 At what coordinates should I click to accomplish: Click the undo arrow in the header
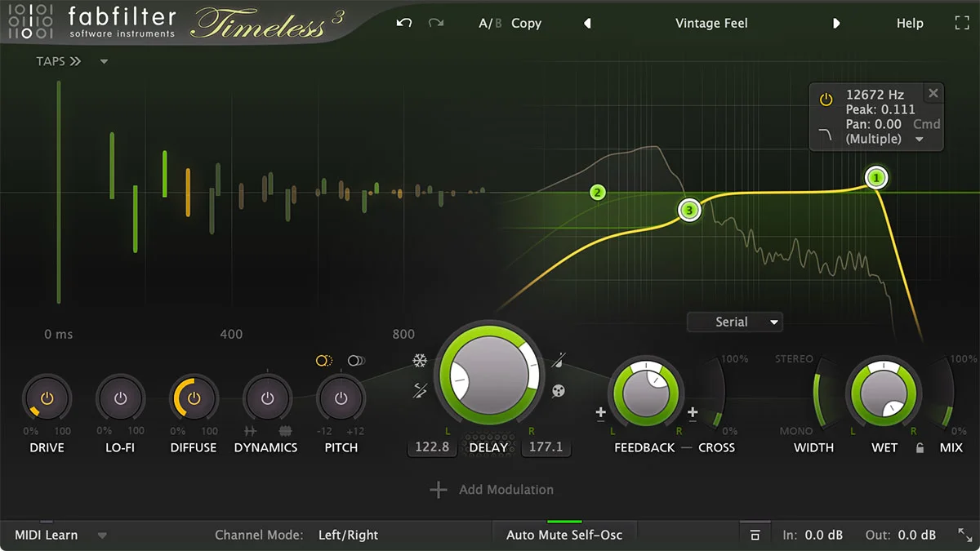[x=404, y=23]
